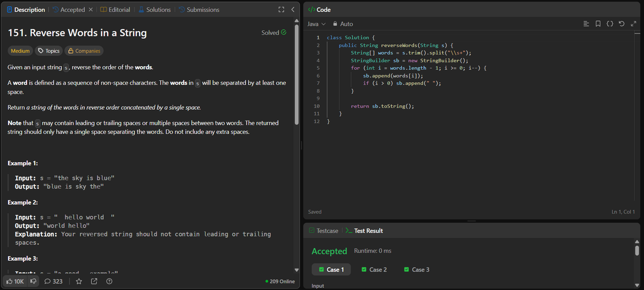Click the problem title Reverse Words in a String

coord(77,33)
